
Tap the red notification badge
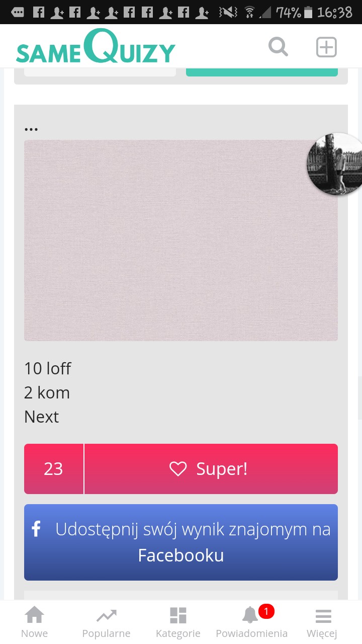tap(266, 612)
